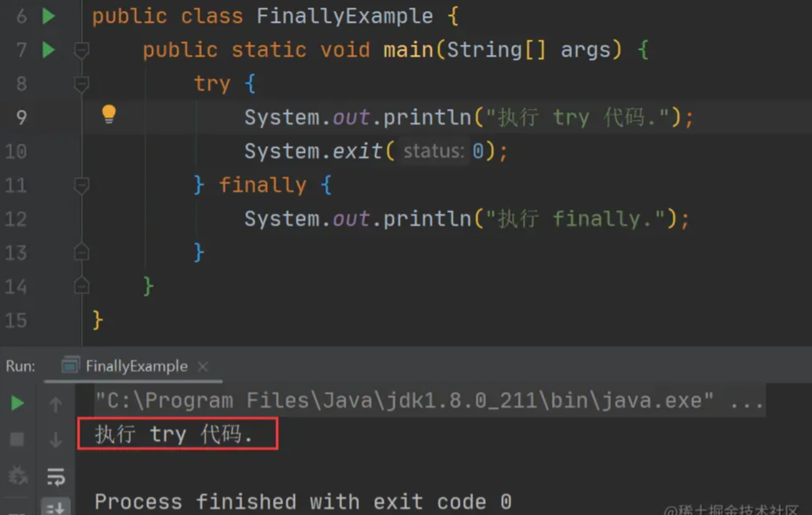Screen dimensions: 812x515
Task: Click the Stop process square icon
Action: [17, 440]
